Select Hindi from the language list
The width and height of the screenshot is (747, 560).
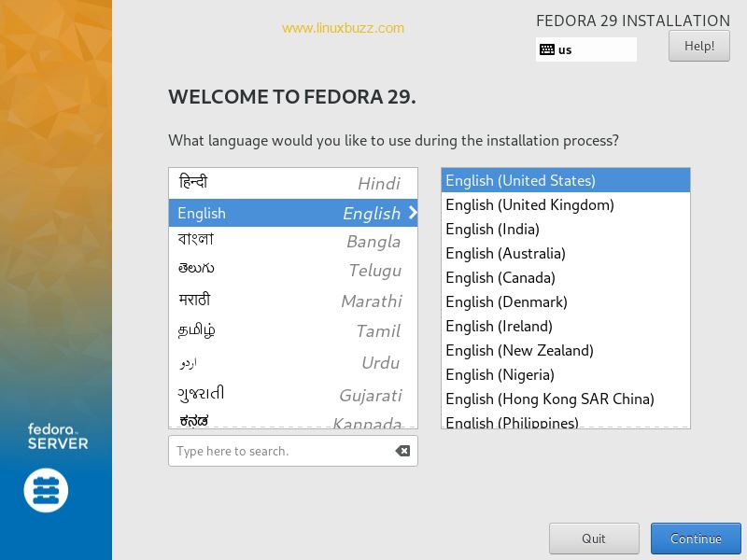pyautogui.click(x=293, y=183)
